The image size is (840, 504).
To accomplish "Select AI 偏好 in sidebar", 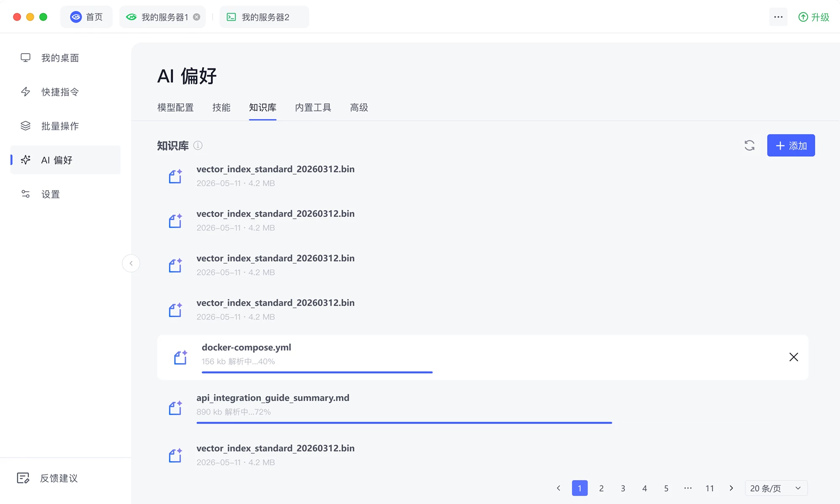I will pos(65,160).
